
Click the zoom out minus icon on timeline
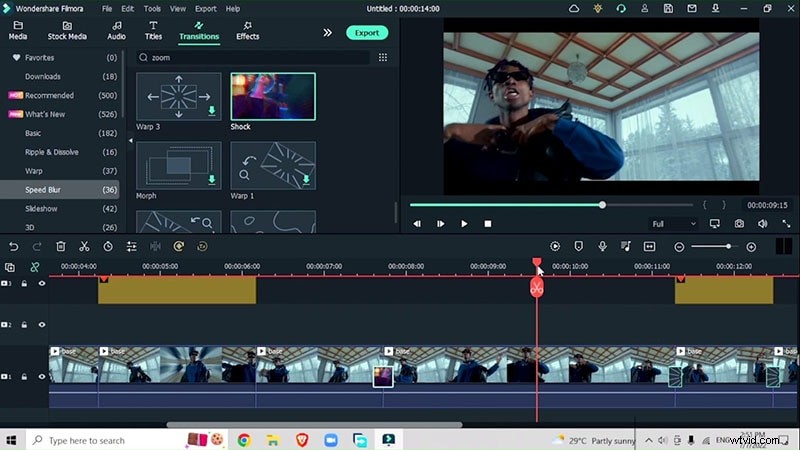pyautogui.click(x=679, y=247)
